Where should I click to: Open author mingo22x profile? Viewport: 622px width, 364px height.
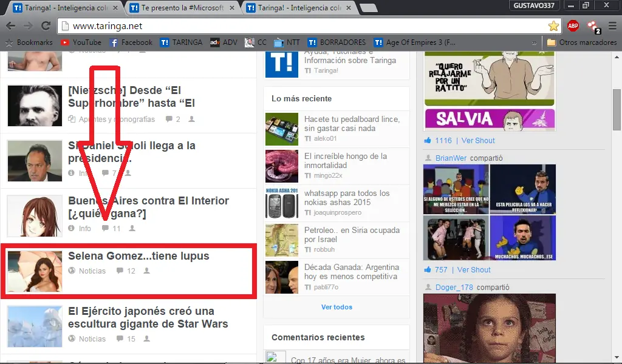tap(328, 175)
